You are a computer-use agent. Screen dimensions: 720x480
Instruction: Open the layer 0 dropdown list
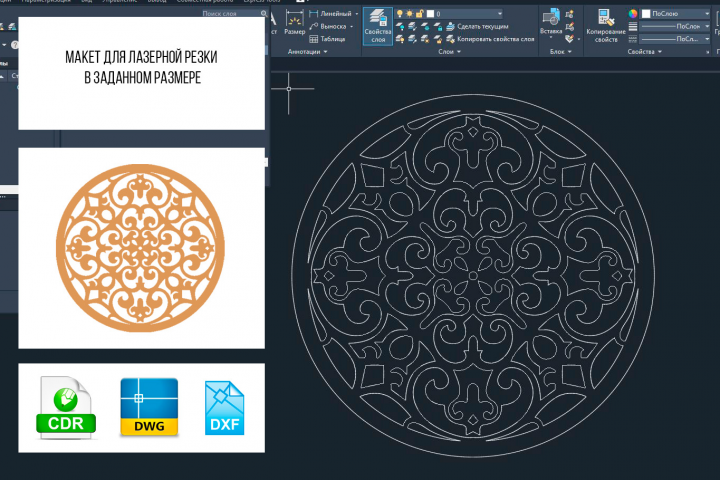[500, 14]
